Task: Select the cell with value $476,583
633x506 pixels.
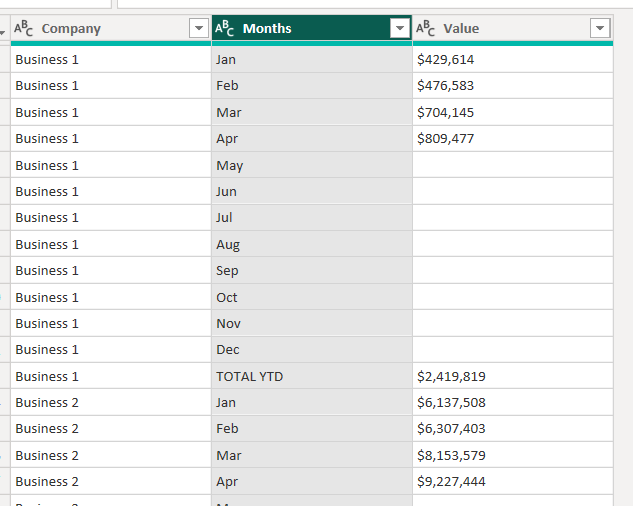Action: click(513, 86)
